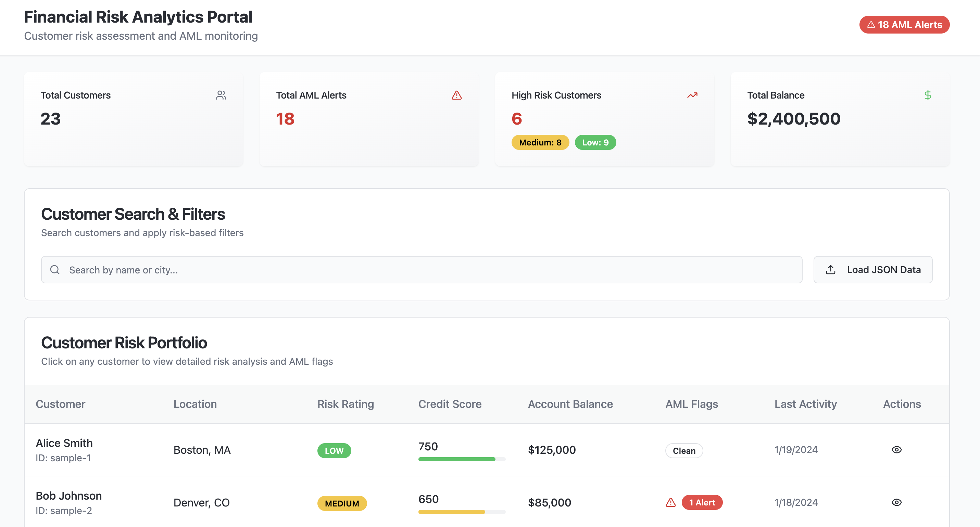
Task: Click the red warning icon in Bob Johnson's row
Action: (671, 502)
